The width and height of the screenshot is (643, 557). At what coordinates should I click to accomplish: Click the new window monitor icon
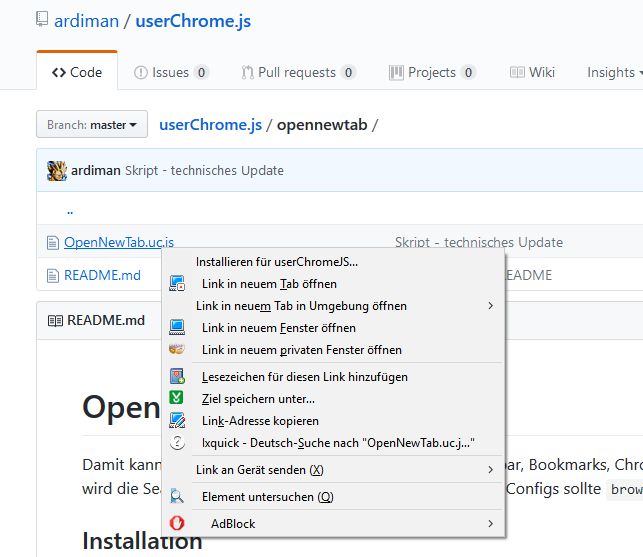tap(177, 327)
